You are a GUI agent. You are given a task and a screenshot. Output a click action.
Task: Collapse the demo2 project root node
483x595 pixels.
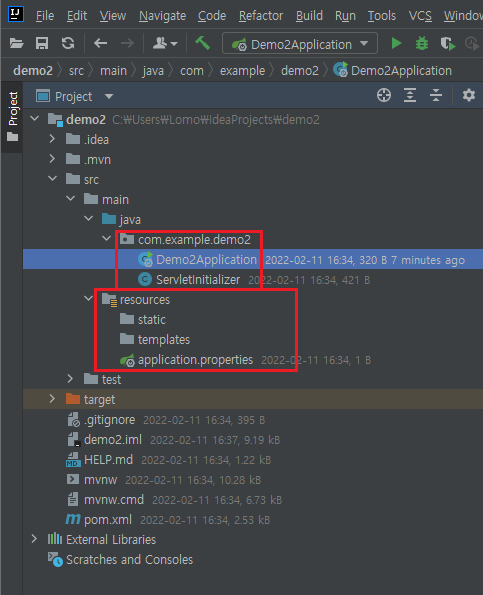[35, 119]
